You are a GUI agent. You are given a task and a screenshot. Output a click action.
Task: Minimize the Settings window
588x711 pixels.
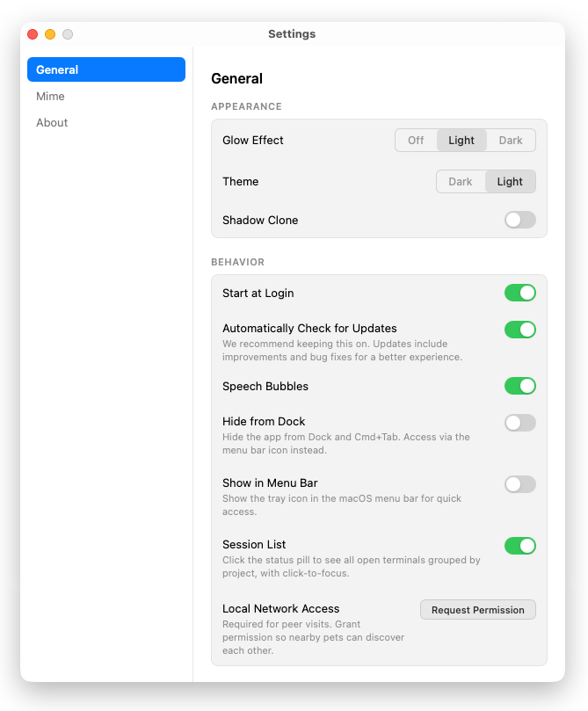coord(50,34)
